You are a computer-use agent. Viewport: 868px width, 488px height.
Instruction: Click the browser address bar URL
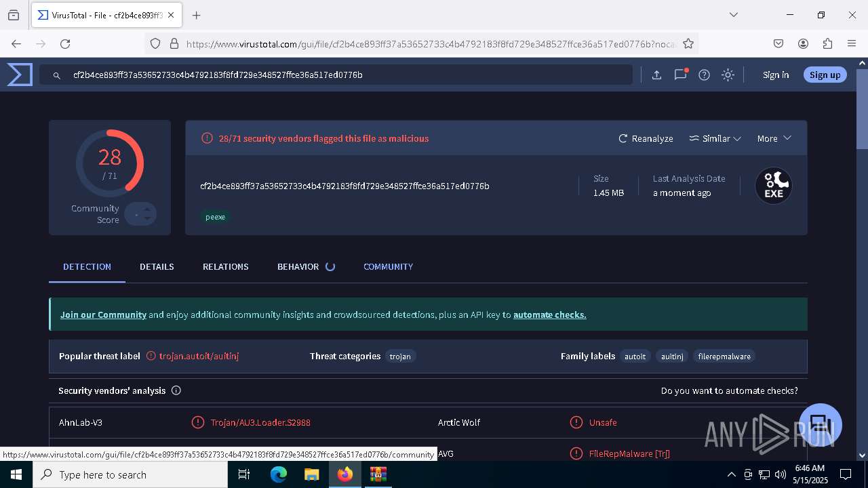click(431, 44)
